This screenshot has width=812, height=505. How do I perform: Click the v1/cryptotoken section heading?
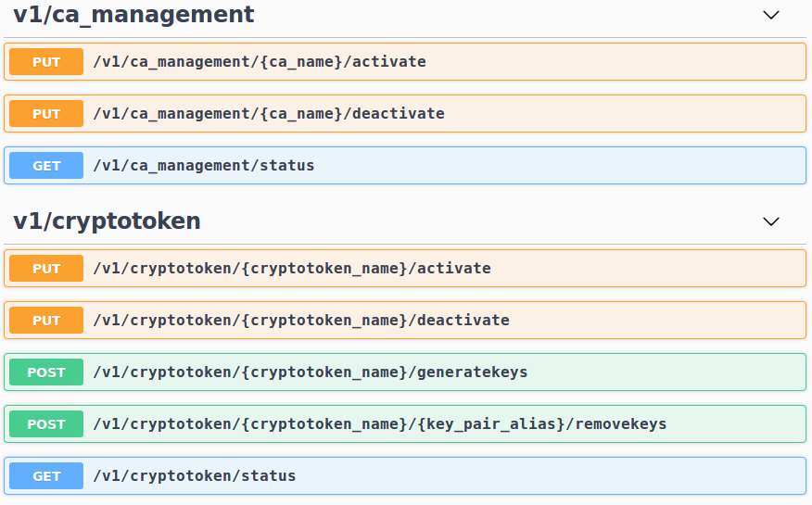click(107, 221)
